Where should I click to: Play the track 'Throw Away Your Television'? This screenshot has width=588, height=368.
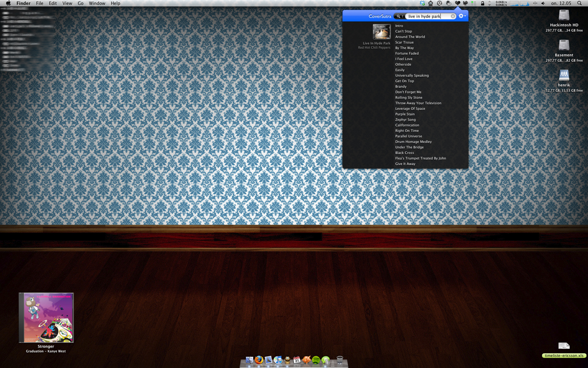[x=418, y=103]
